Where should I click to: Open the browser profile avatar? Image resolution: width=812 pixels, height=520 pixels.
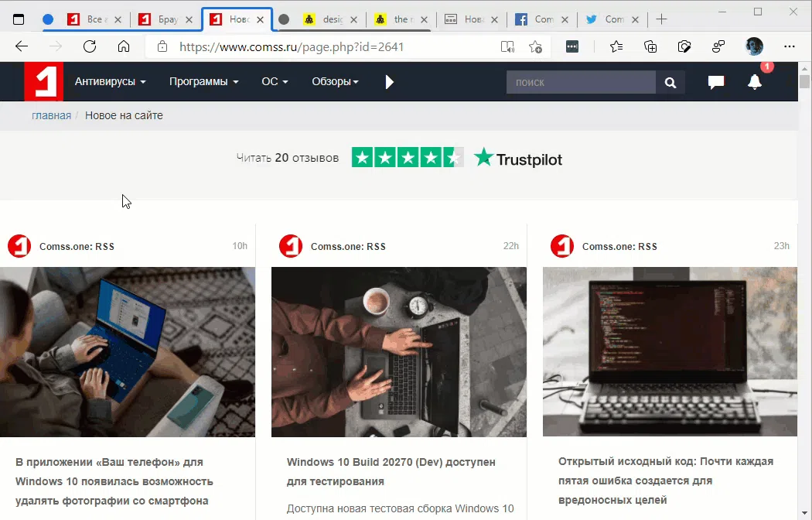pyautogui.click(x=753, y=46)
